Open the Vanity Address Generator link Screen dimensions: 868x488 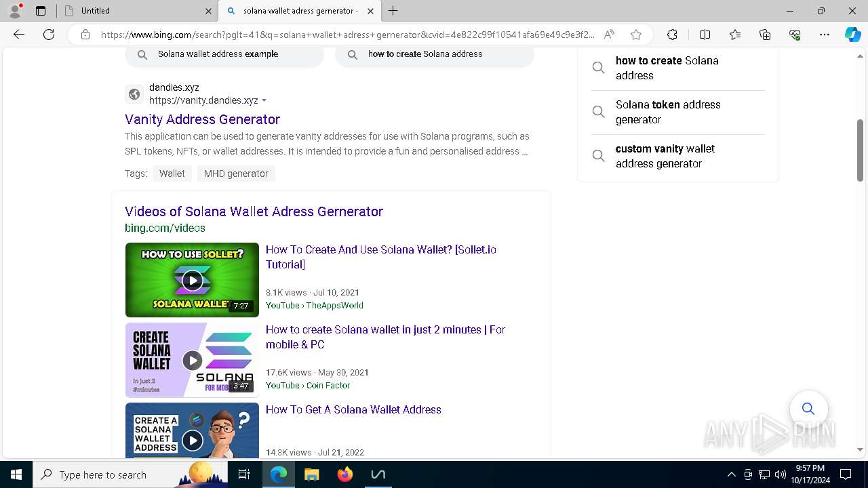202,119
